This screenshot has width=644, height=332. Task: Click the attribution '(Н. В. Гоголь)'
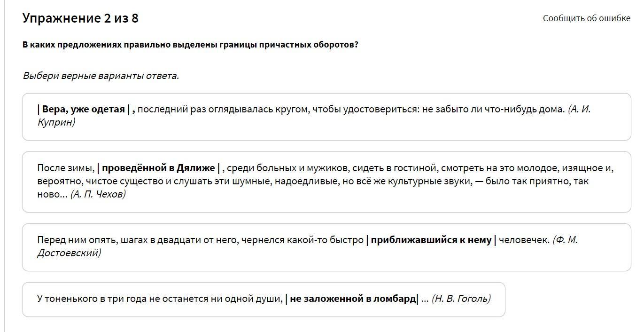pos(461,299)
